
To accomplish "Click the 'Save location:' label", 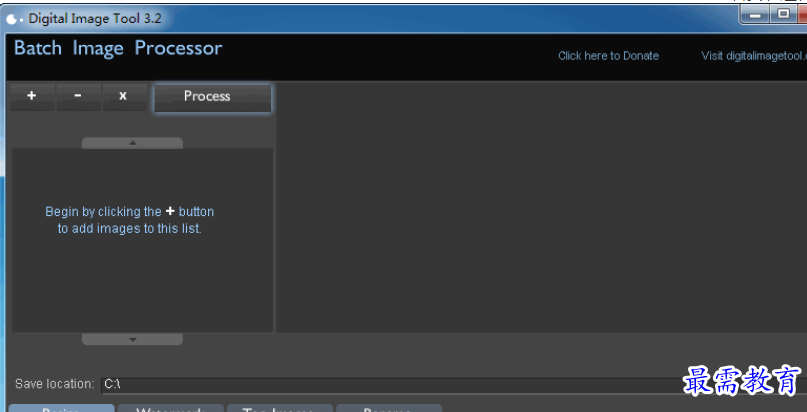I will [55, 384].
